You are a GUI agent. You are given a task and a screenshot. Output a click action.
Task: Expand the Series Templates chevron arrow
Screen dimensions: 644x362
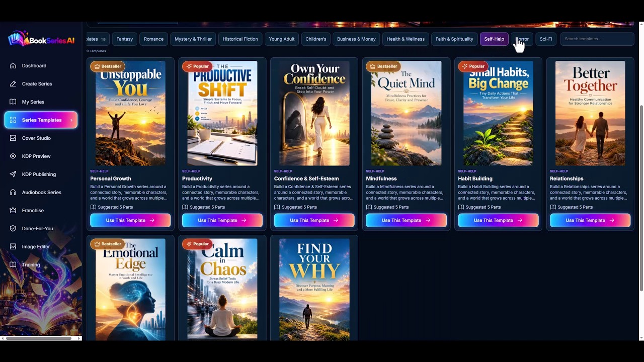click(x=71, y=120)
